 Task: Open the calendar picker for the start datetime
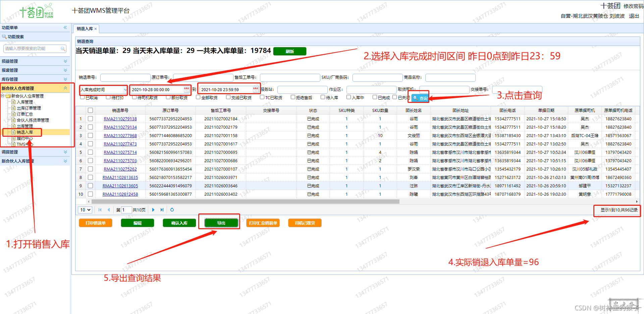pos(186,89)
